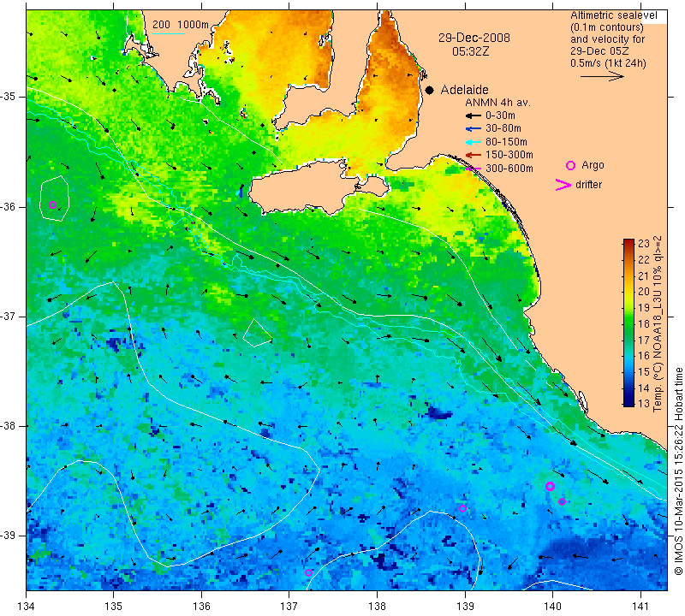Image resolution: width=685 pixels, height=616 pixels.
Task: Click the longitude axis label 139
Action: pyautogui.click(x=465, y=607)
